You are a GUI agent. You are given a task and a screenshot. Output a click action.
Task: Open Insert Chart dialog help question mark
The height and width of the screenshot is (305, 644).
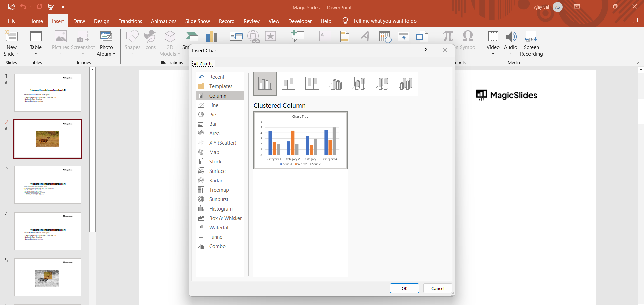point(425,50)
